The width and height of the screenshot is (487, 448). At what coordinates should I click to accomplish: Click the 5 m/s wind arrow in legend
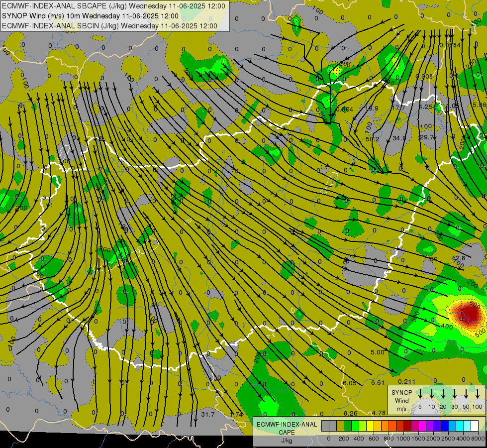point(420,394)
